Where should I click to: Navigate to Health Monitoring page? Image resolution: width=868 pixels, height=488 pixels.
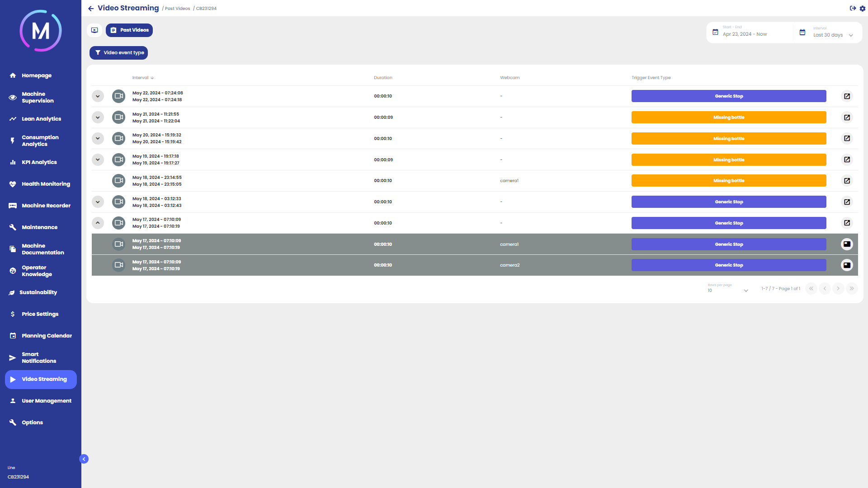click(x=46, y=184)
